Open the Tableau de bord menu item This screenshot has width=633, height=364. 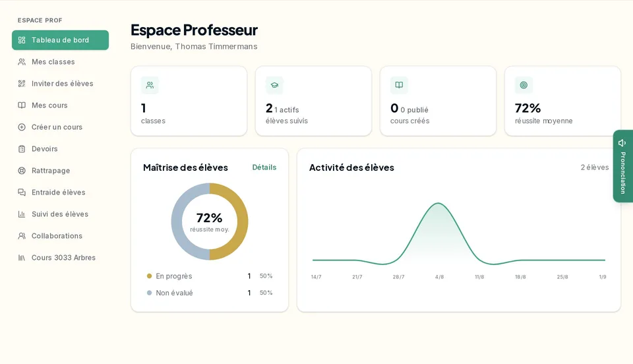(x=60, y=40)
